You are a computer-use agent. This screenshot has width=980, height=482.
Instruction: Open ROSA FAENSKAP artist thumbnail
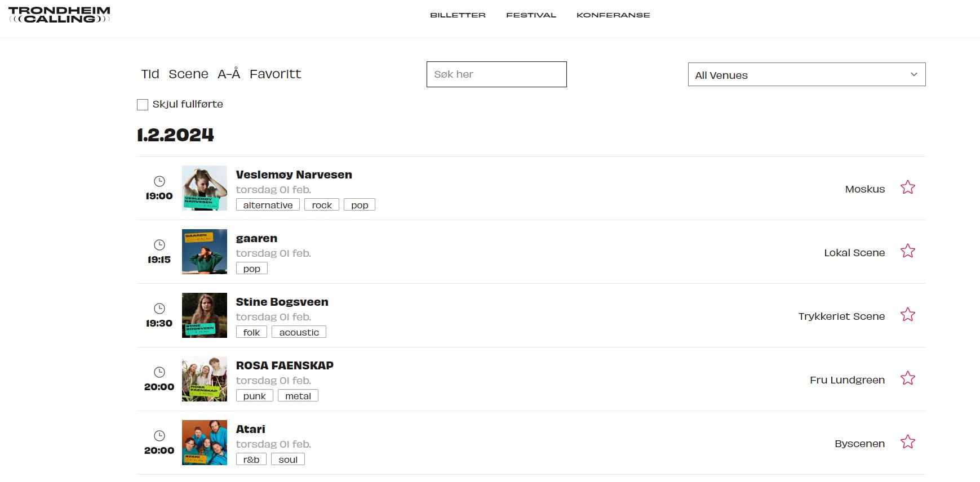205,379
